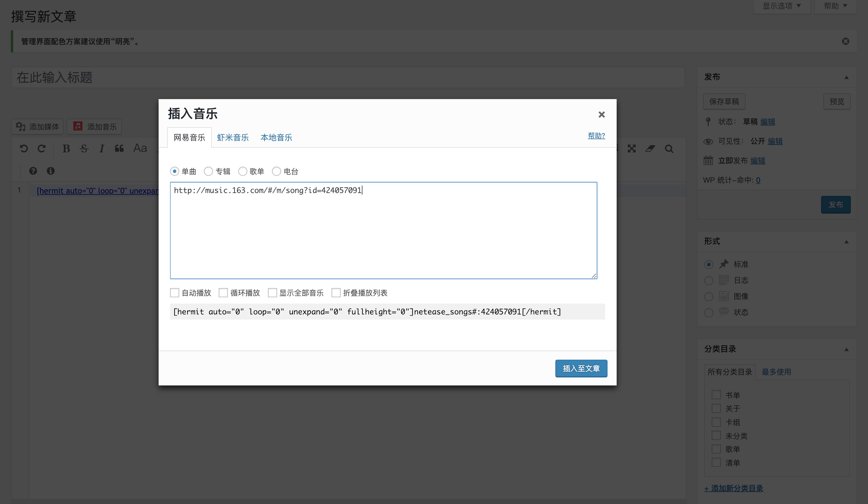Image resolution: width=868 pixels, height=504 pixels.
Task: Click the redo arrow icon in editor toolbar
Action: pyautogui.click(x=42, y=148)
